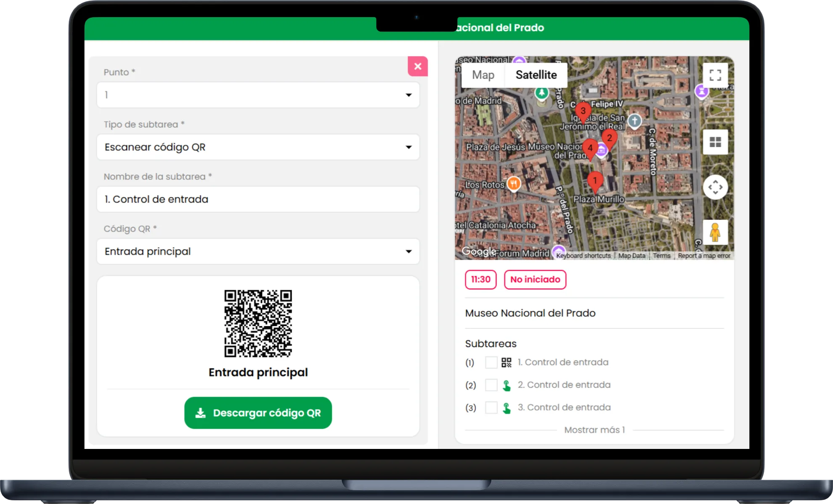This screenshot has width=833, height=504.
Task: Check the checkbox for '1. Control de entrada'
Action: (491, 362)
